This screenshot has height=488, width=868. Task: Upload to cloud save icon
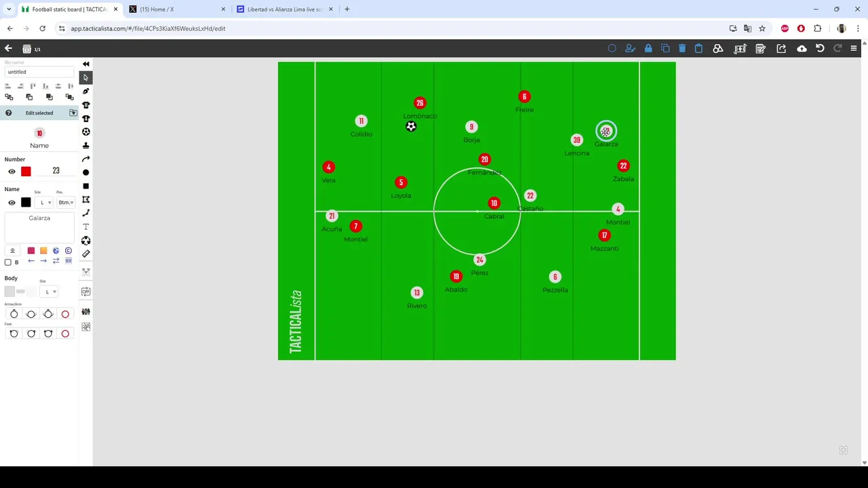[802, 49]
